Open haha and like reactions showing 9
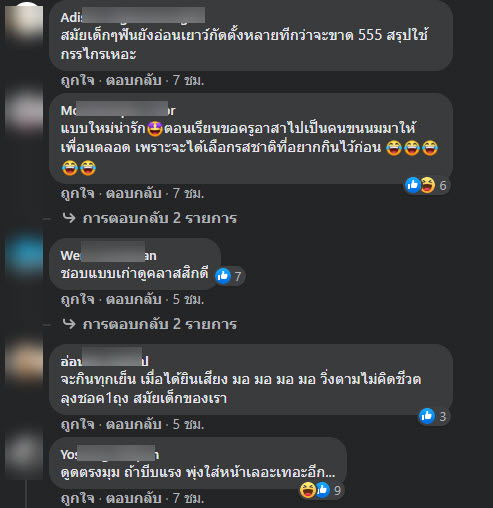The height and width of the screenshot is (508, 493). pyautogui.click(x=321, y=490)
